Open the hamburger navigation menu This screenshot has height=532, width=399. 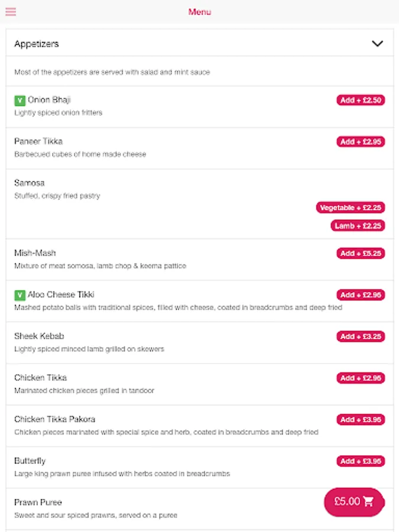(x=11, y=12)
